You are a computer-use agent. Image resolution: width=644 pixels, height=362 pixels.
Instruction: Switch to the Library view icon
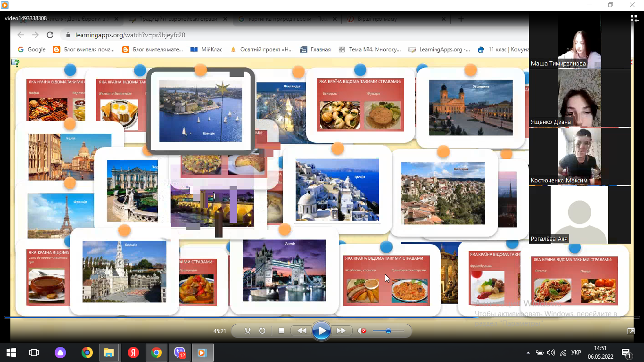pyautogui.click(x=634, y=18)
